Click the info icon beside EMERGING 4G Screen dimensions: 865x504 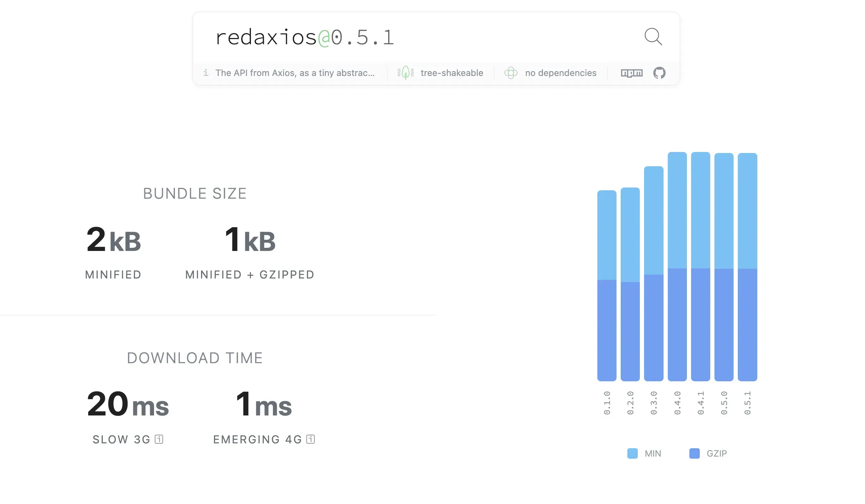click(x=310, y=439)
